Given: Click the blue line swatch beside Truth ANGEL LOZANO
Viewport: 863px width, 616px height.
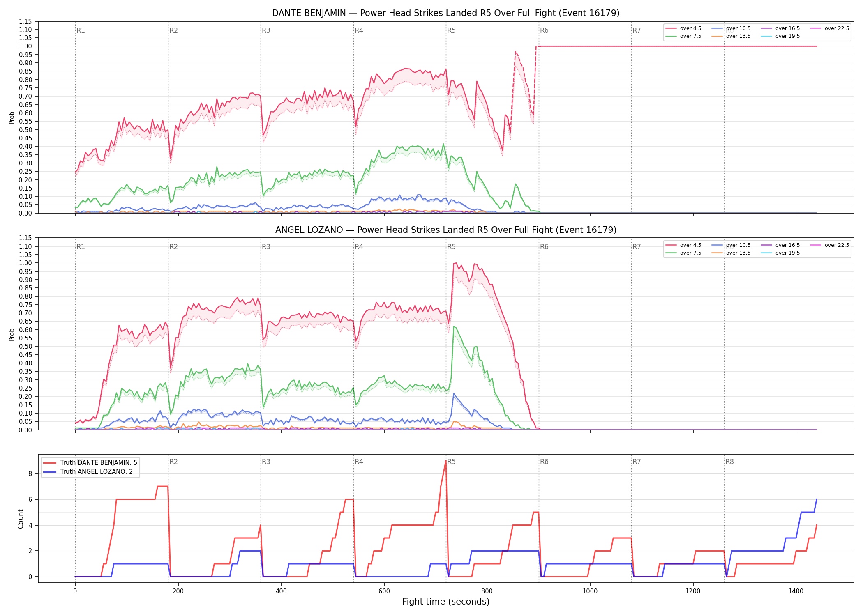Looking at the screenshot, I should click(50, 472).
